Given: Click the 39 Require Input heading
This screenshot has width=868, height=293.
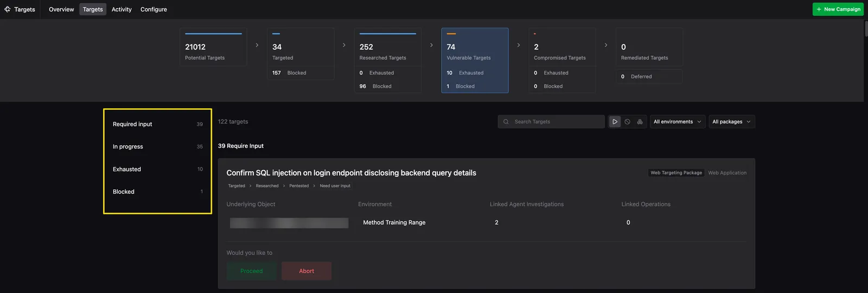Looking at the screenshot, I should [x=241, y=146].
